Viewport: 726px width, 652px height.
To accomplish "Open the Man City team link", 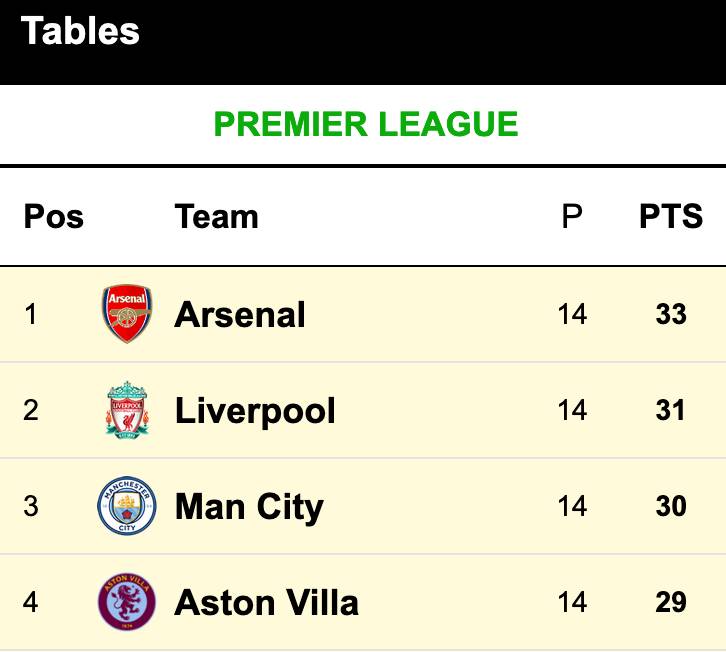I will click(249, 507).
